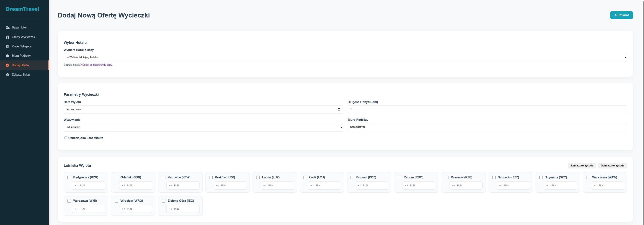
Task: Go to Biura Podróży menu item
Action: [x=21, y=56]
